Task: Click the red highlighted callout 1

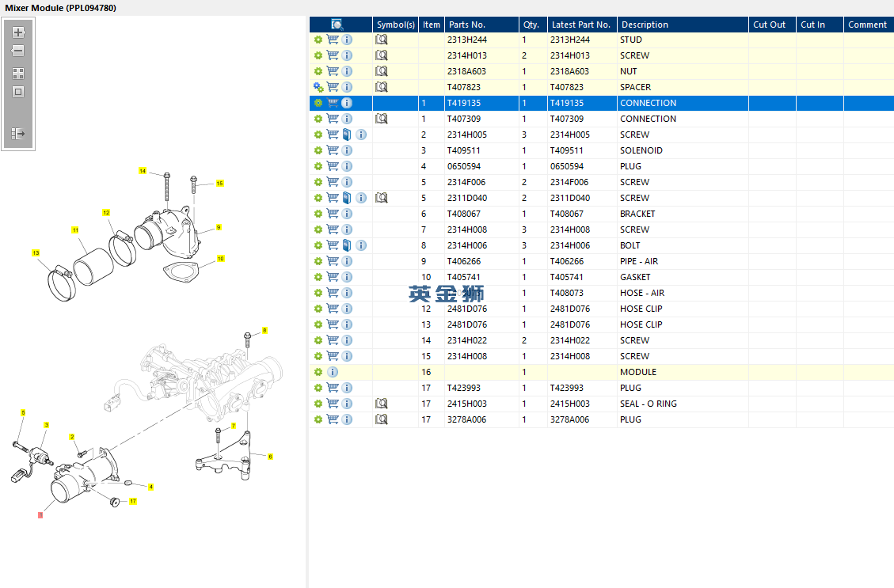Action: coord(40,515)
